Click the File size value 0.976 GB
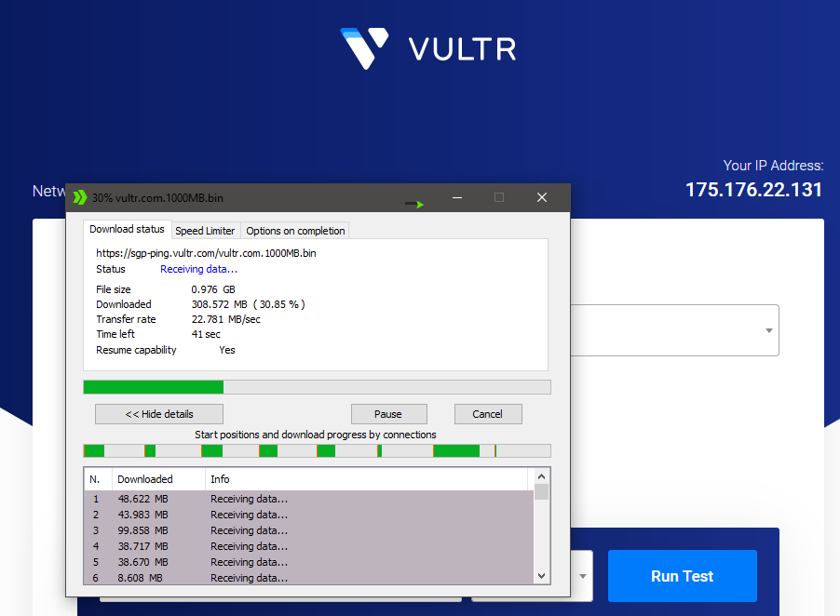 pyautogui.click(x=213, y=289)
